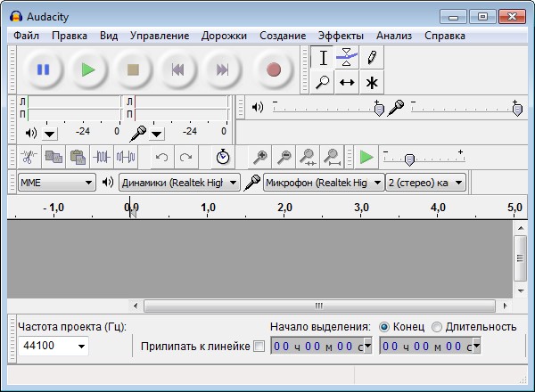
Task: Activate the Time Shift tool
Action: (x=348, y=83)
